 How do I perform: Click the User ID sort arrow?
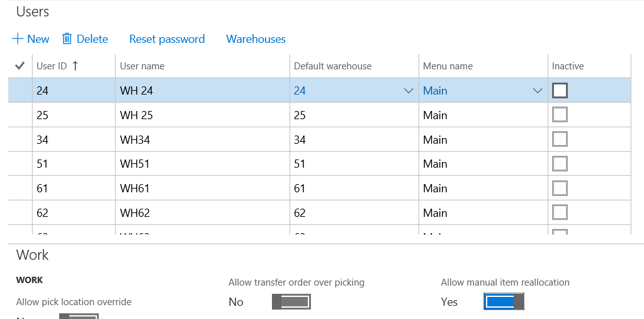point(76,66)
